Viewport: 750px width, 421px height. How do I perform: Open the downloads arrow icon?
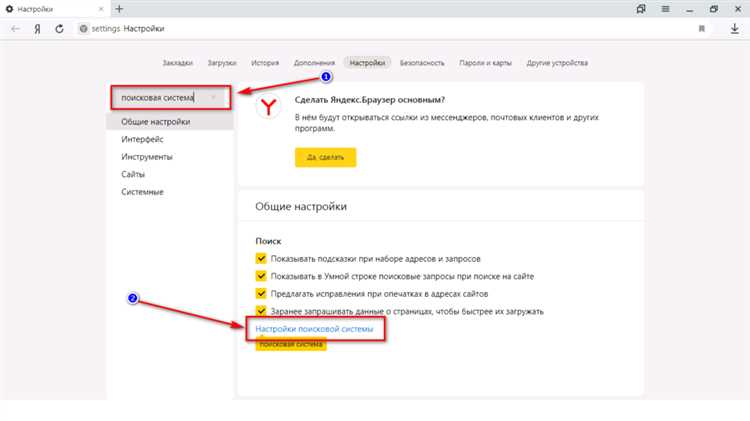735,29
